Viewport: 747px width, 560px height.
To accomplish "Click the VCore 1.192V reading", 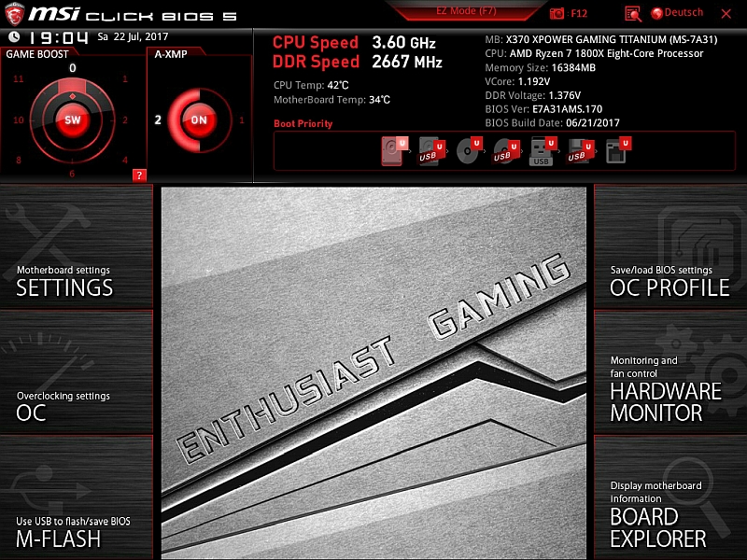I will coord(517,81).
